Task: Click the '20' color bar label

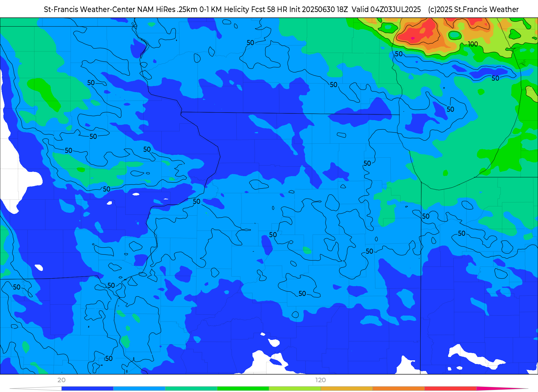Action: (61, 380)
